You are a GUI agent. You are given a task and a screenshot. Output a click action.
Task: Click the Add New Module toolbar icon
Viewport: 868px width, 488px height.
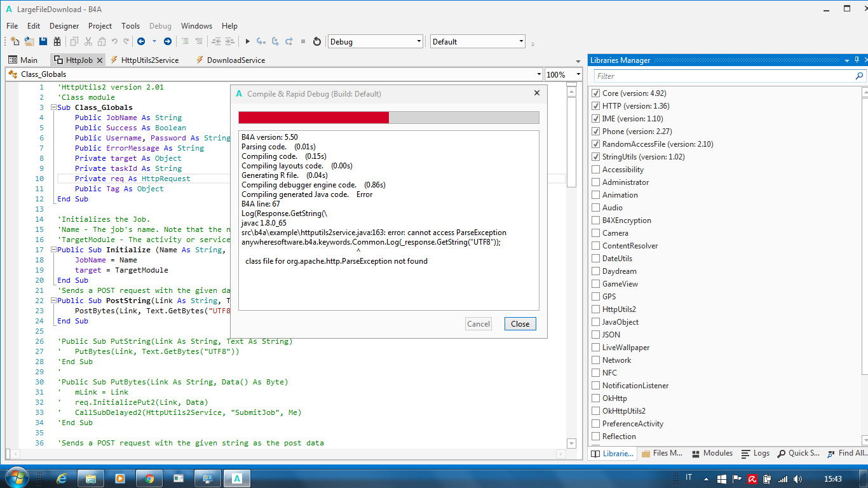coord(15,41)
